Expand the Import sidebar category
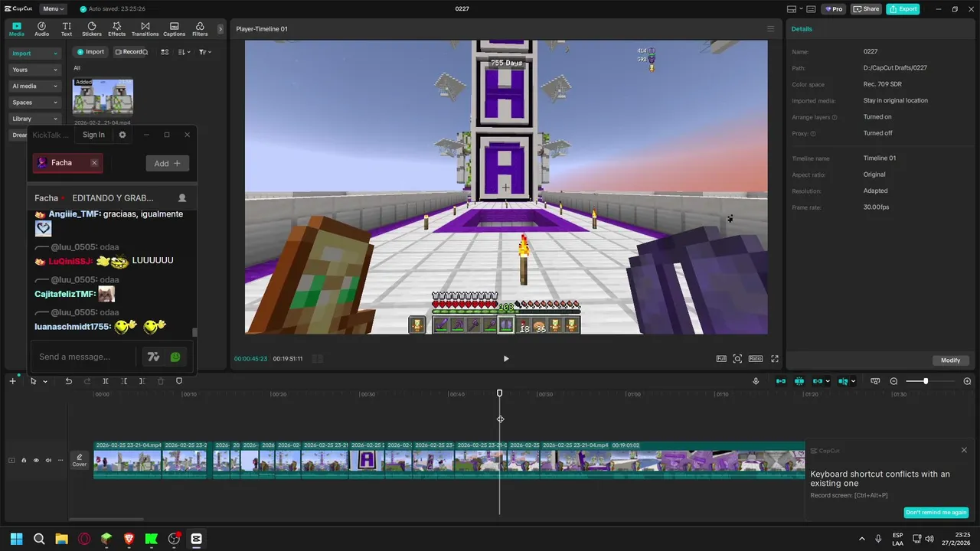The width and height of the screenshot is (980, 551). coord(34,54)
